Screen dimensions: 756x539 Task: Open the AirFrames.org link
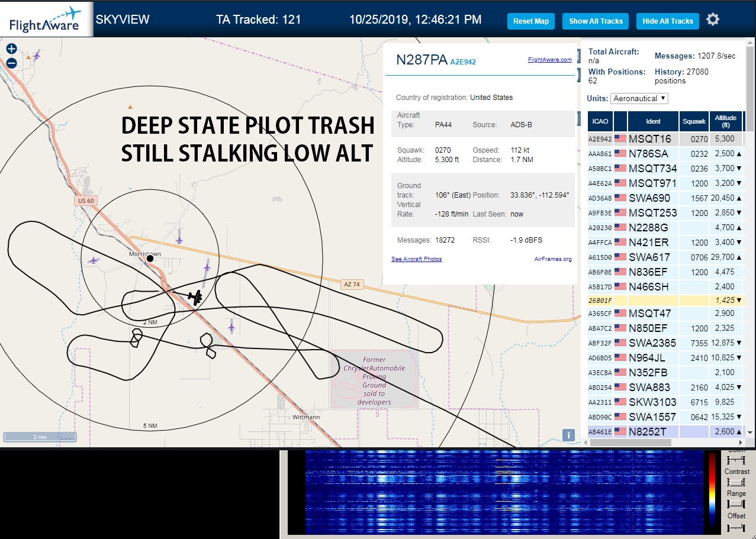(x=553, y=259)
